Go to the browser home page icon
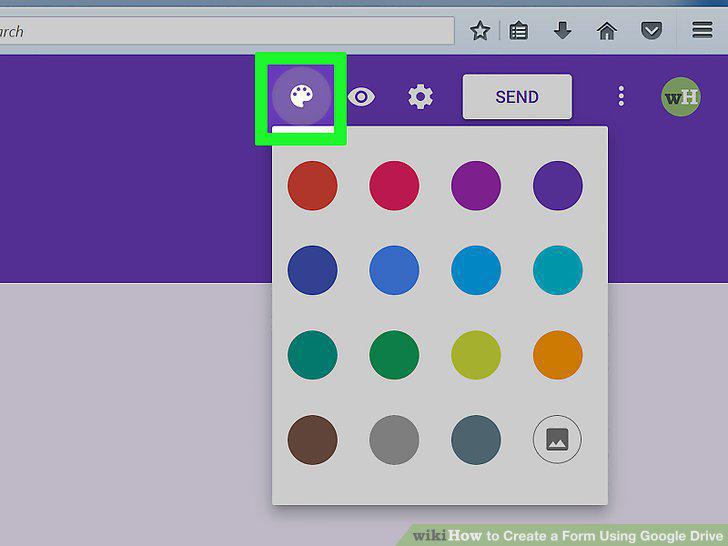This screenshot has width=728, height=546. click(x=607, y=31)
